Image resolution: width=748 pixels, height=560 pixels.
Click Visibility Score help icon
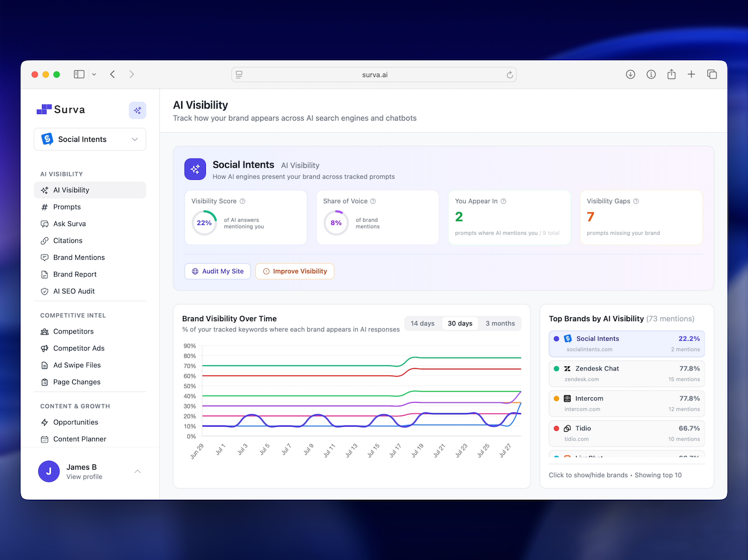tap(243, 201)
